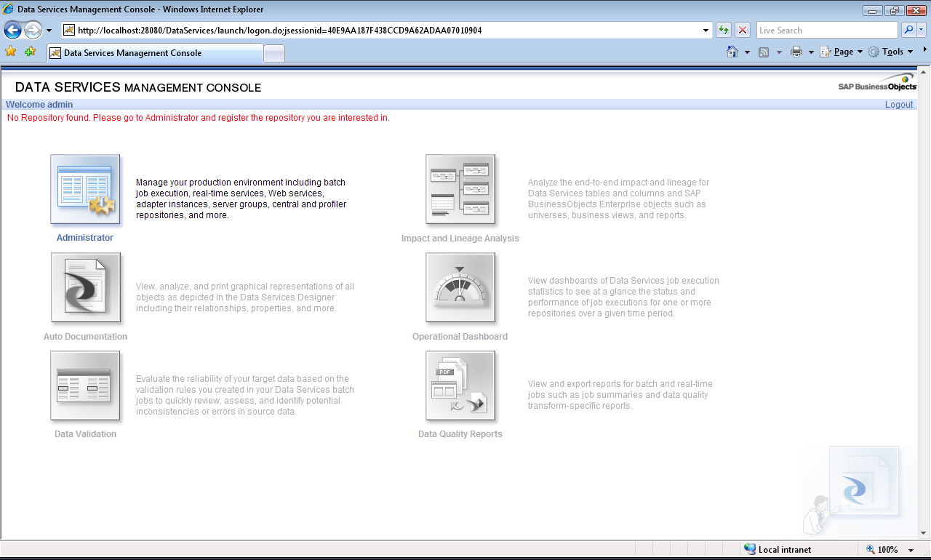Open the Tools menu
Image resolution: width=931 pixels, height=560 pixels.
pos(890,52)
